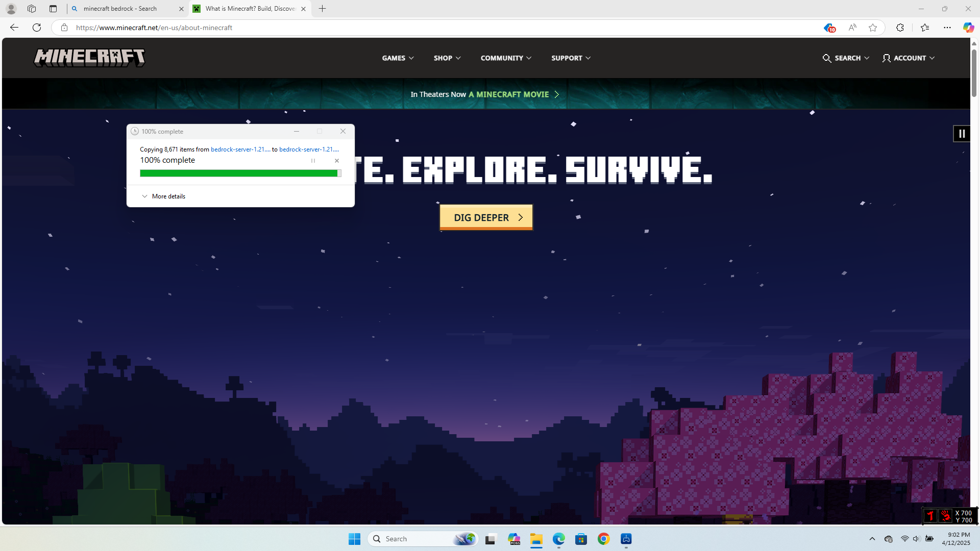Screen dimensions: 980x551
Task: Go back to the previous page
Action: pos(14,28)
